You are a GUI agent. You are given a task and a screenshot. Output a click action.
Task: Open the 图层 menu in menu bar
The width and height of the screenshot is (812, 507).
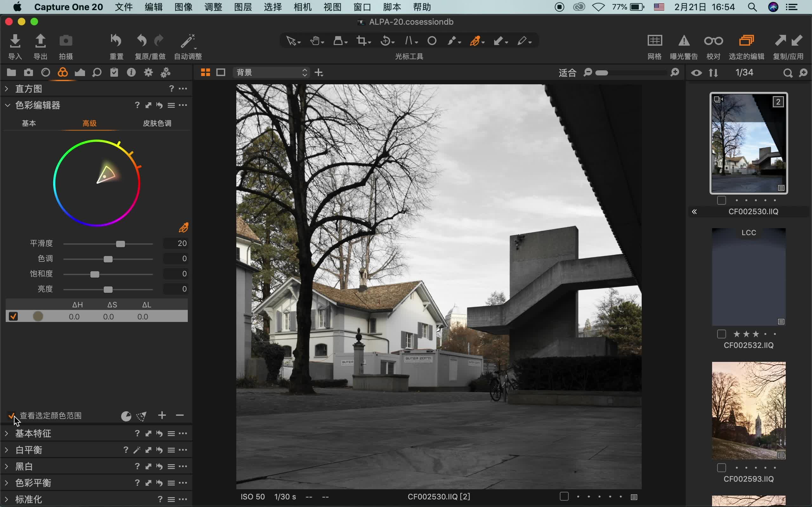pos(243,7)
